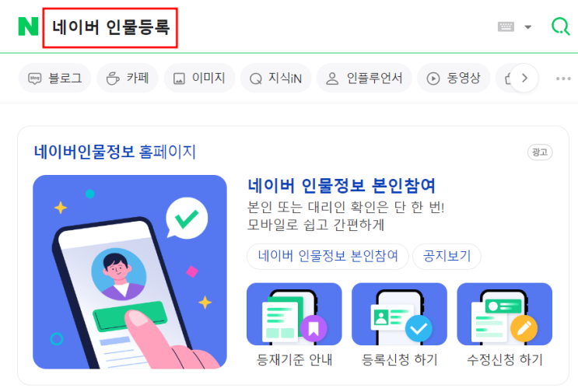The width and height of the screenshot is (578, 392).
Task: Open 네이버인물정보 홈페이지 title link
Action: [114, 152]
